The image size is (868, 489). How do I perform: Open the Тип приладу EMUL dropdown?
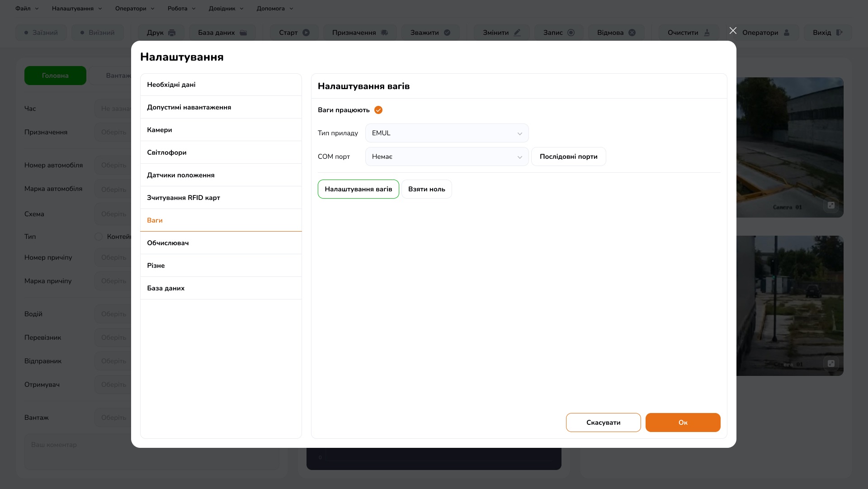point(447,133)
